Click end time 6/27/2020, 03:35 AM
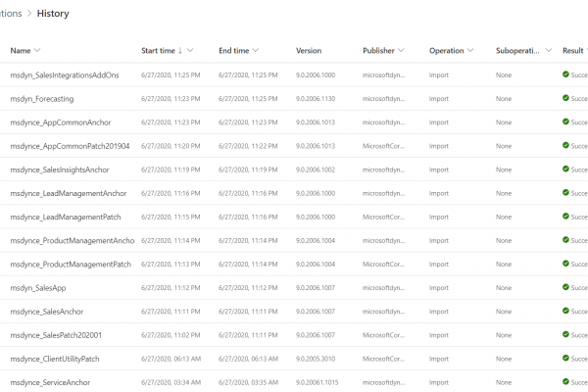 coord(248,382)
